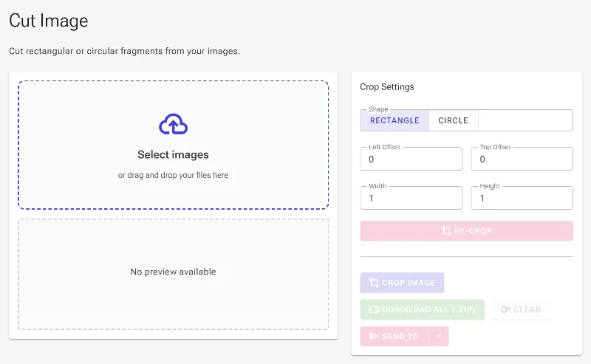The height and width of the screenshot is (364, 591).
Task: Click the No preview available area
Action: pyautogui.click(x=173, y=275)
